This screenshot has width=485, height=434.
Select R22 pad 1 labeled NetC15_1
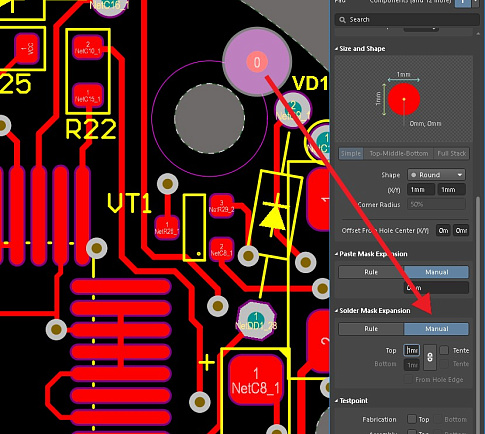[x=88, y=96]
